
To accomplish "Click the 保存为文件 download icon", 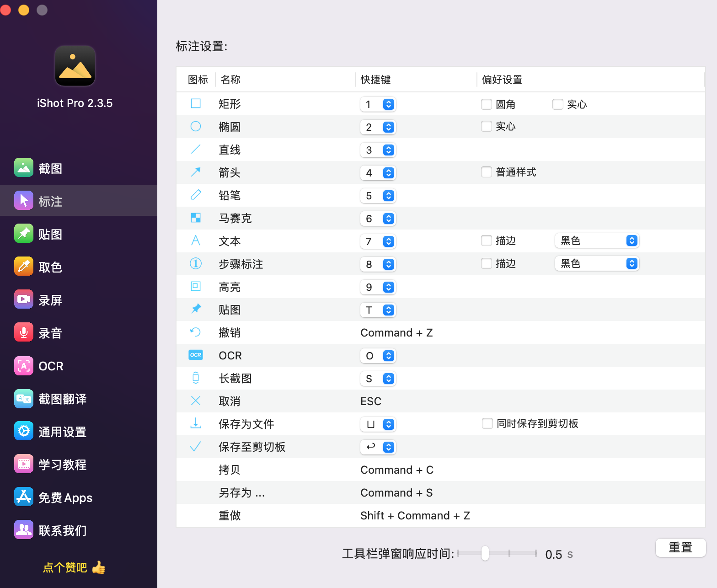I will [196, 423].
